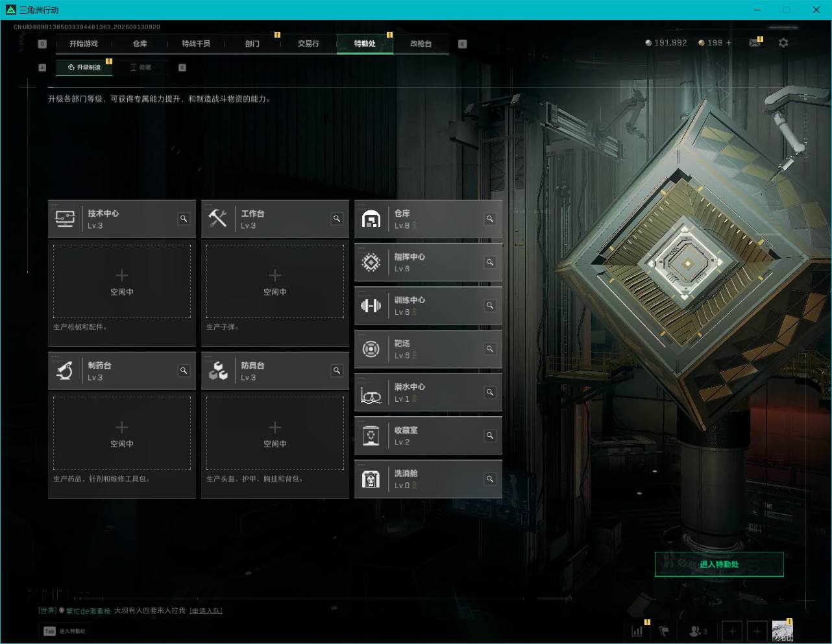Switch to the 收藏 sub-tab
The image size is (832, 644).
[x=141, y=67]
